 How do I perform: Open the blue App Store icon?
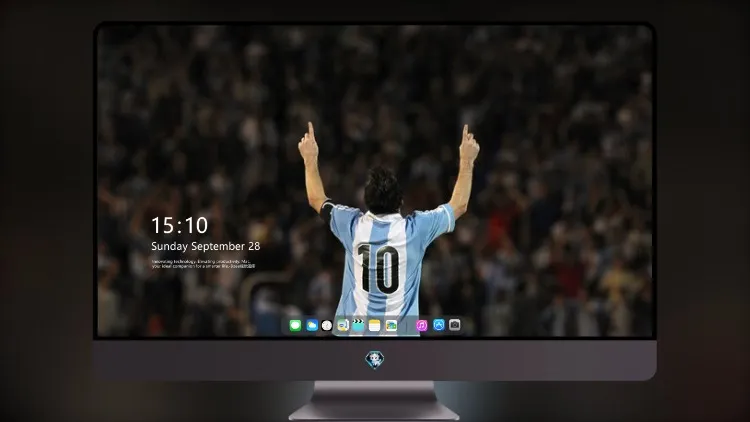coord(439,325)
